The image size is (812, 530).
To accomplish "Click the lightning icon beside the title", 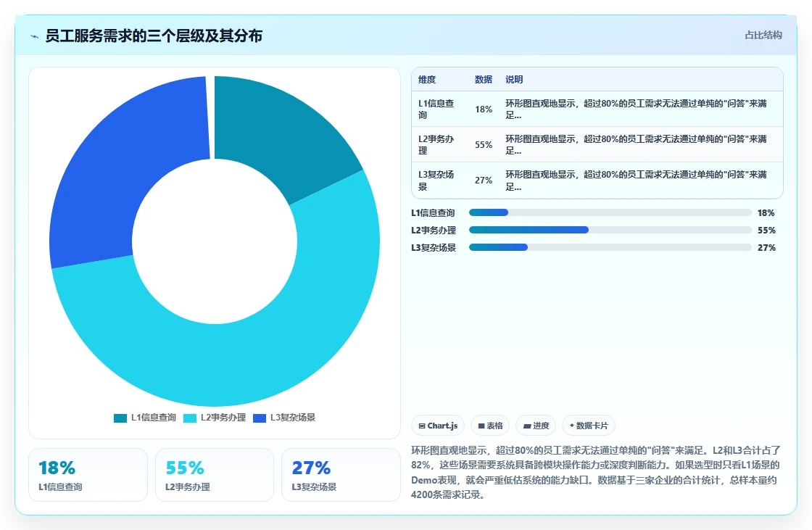I will point(34,36).
